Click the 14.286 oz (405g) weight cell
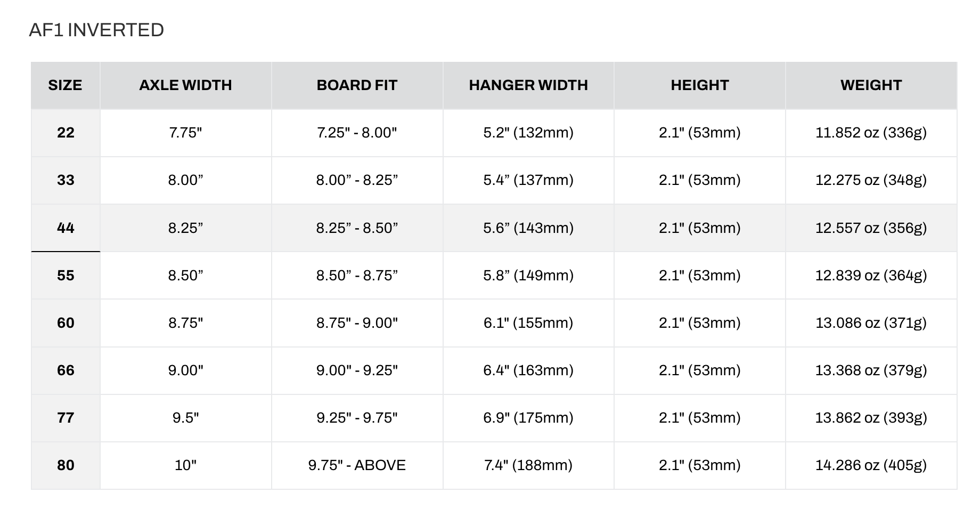This screenshot has width=980, height=517. pyautogui.click(x=871, y=465)
